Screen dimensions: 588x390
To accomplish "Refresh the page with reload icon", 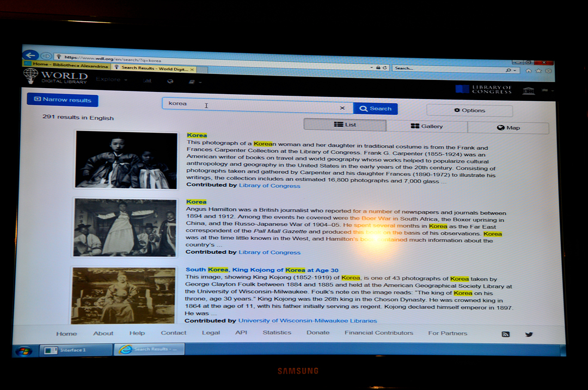I will tap(385, 67).
